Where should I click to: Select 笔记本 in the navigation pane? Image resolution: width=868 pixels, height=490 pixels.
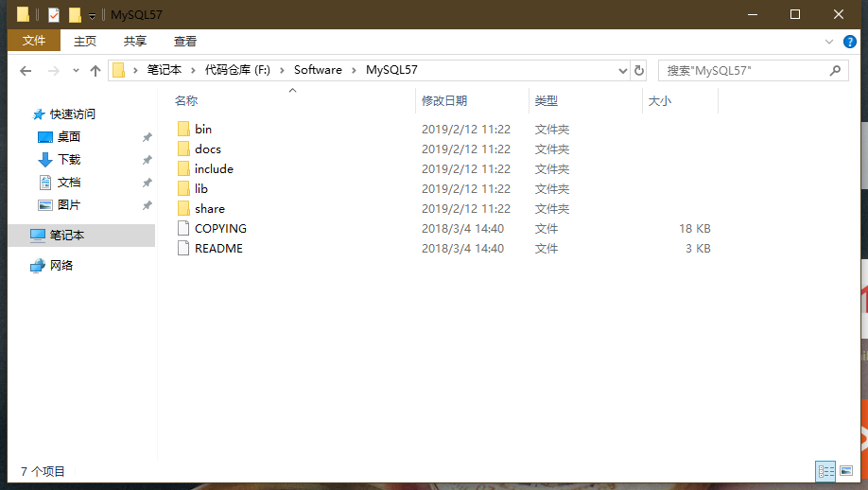point(82,236)
